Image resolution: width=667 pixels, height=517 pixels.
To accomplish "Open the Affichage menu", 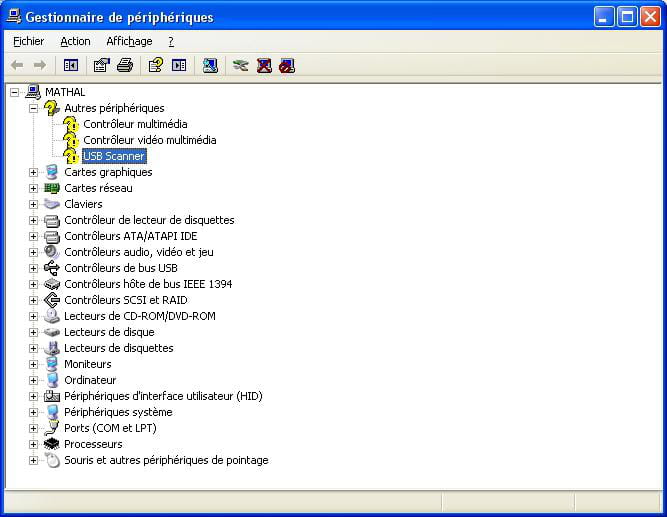I will [x=129, y=41].
